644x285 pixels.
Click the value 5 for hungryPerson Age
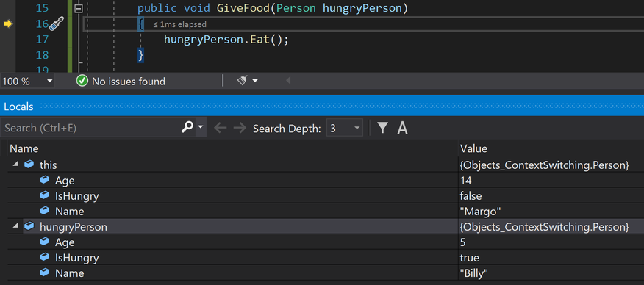click(463, 242)
